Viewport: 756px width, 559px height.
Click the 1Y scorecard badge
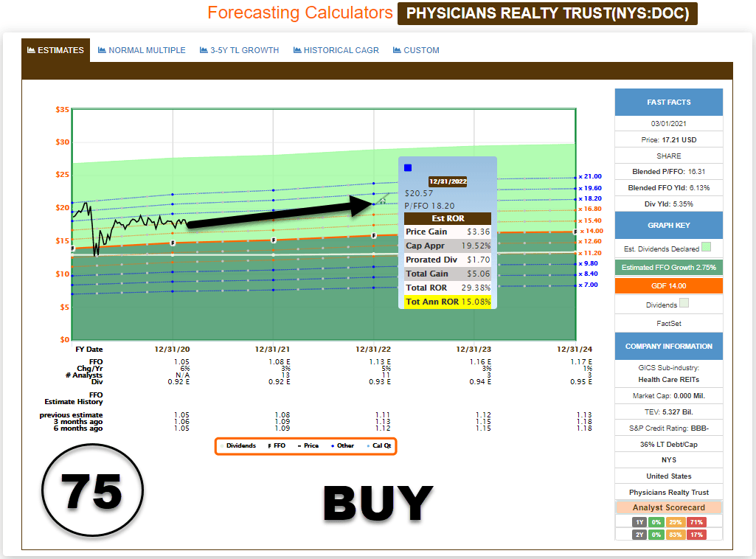(x=639, y=522)
